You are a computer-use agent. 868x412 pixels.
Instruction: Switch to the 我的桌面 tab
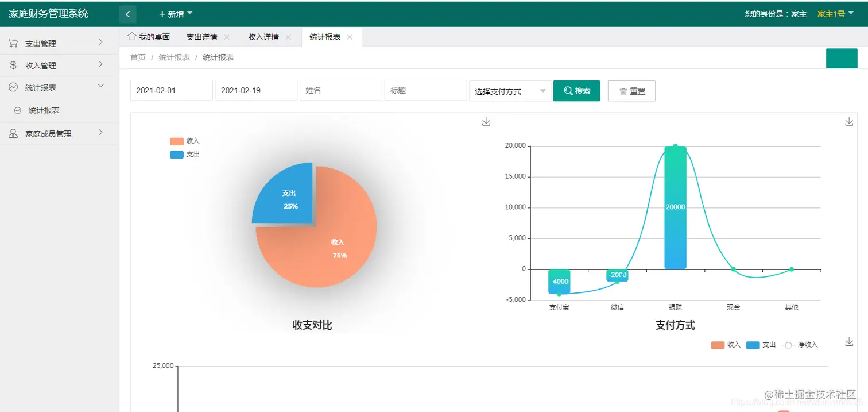(x=149, y=37)
